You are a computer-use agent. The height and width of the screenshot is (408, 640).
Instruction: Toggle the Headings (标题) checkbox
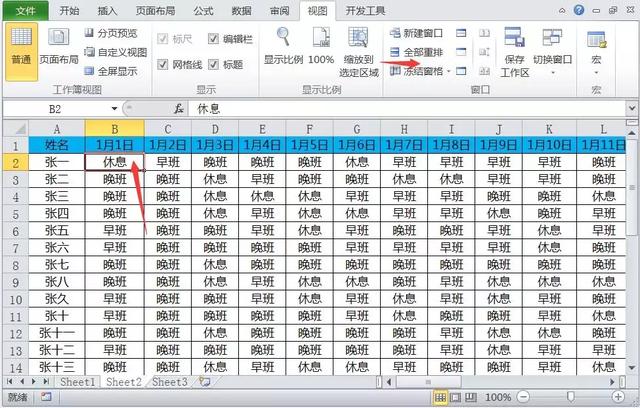coord(213,64)
